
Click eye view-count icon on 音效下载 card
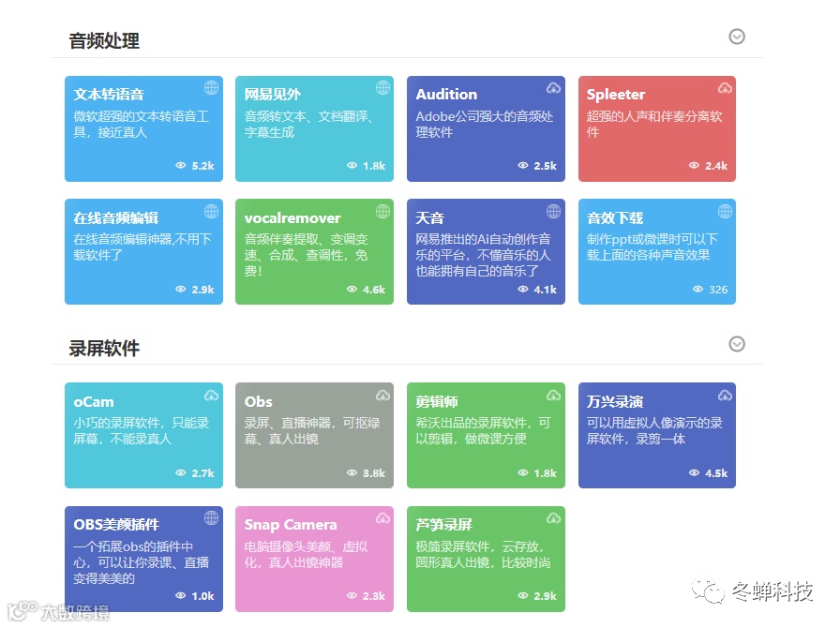click(x=697, y=290)
